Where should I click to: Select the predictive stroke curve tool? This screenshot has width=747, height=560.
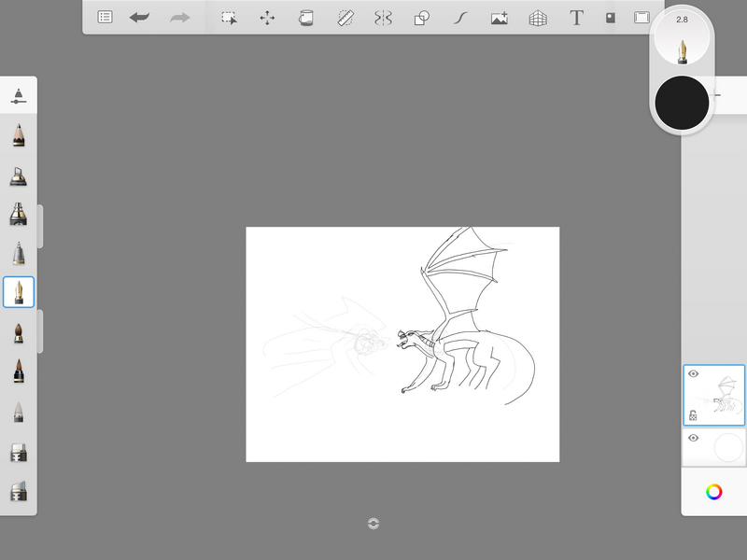[x=460, y=18]
